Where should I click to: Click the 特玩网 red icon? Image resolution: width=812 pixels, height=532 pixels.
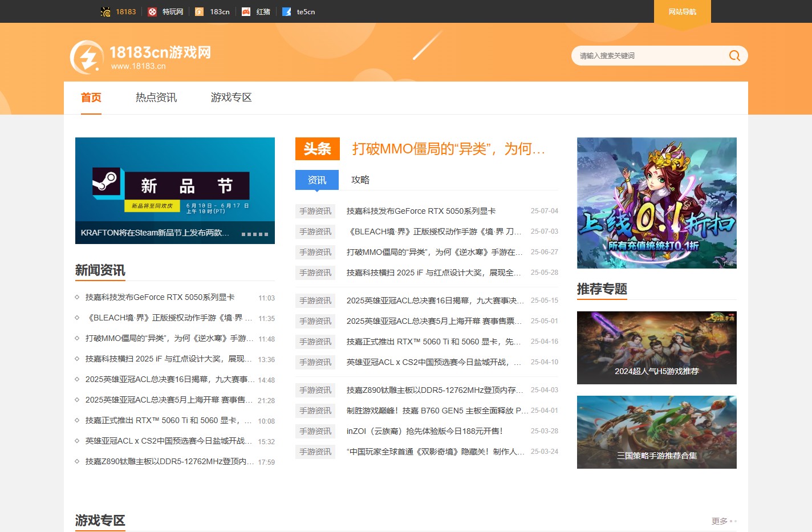point(152,11)
